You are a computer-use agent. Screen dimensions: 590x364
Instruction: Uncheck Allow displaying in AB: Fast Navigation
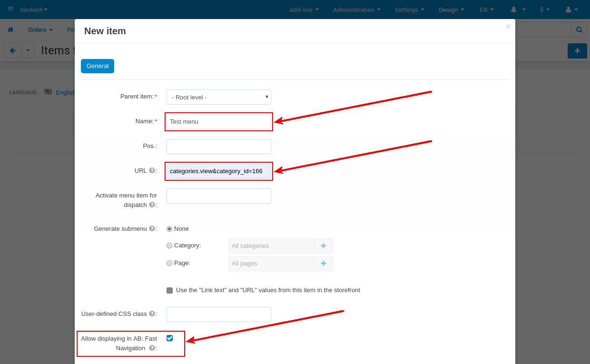coord(170,338)
